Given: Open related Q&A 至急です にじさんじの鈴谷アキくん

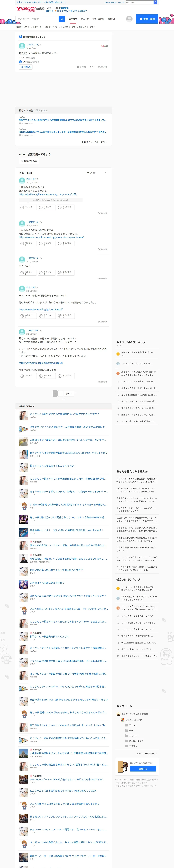Looking at the screenshot, I should [63, 120].
